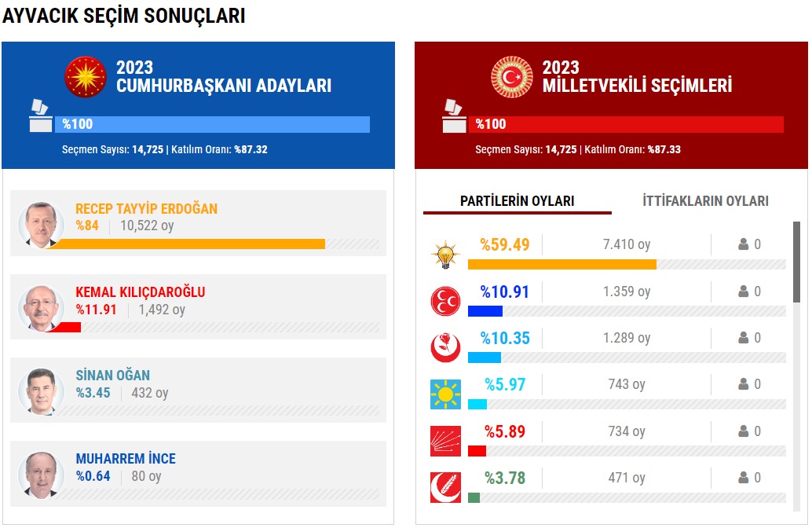Click the orange vote bar under %59.49
This screenshot has width=812, height=528.
(561, 265)
